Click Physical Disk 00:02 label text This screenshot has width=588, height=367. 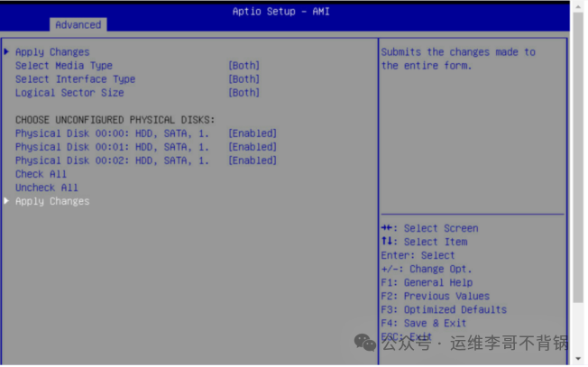(x=112, y=161)
